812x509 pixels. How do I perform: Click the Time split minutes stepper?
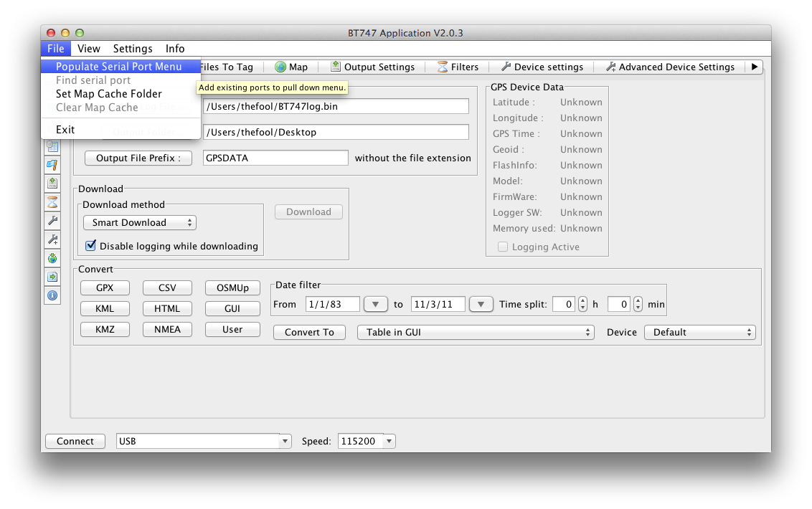pos(638,304)
